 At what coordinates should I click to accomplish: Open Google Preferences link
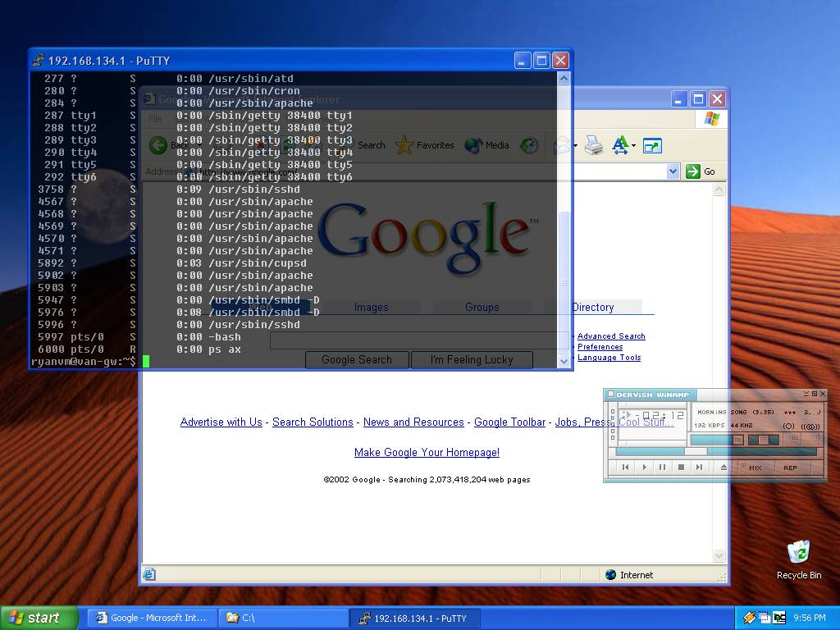pos(600,347)
